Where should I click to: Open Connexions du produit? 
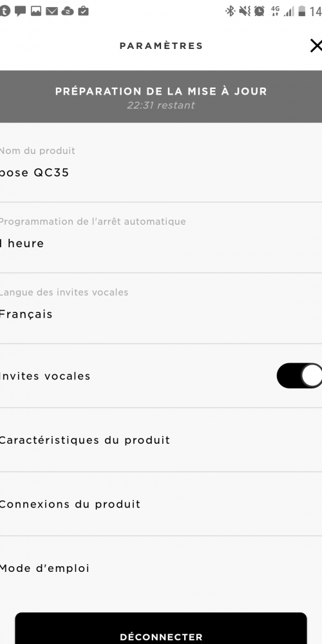tap(161, 504)
